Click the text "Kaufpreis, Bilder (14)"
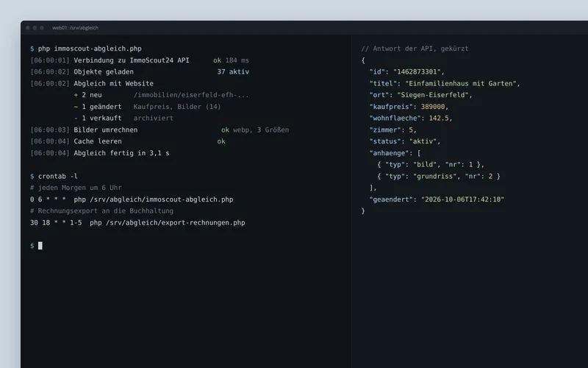 177,107
